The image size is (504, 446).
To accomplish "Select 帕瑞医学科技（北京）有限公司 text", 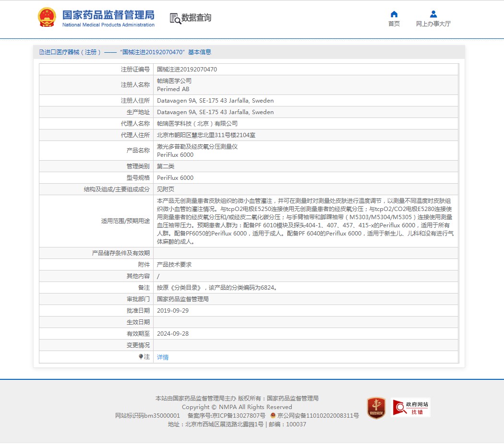I will [197, 124].
